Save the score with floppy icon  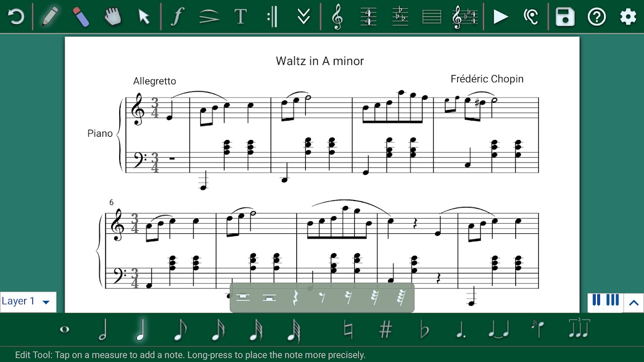pos(565,17)
